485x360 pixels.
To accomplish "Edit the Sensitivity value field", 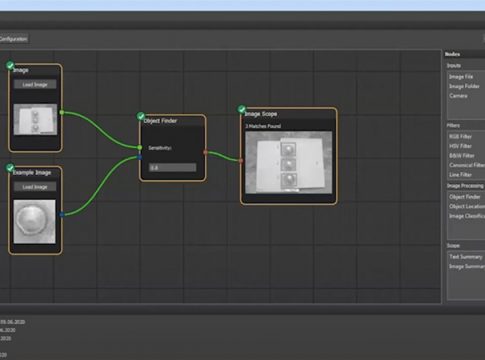I will coord(172,168).
